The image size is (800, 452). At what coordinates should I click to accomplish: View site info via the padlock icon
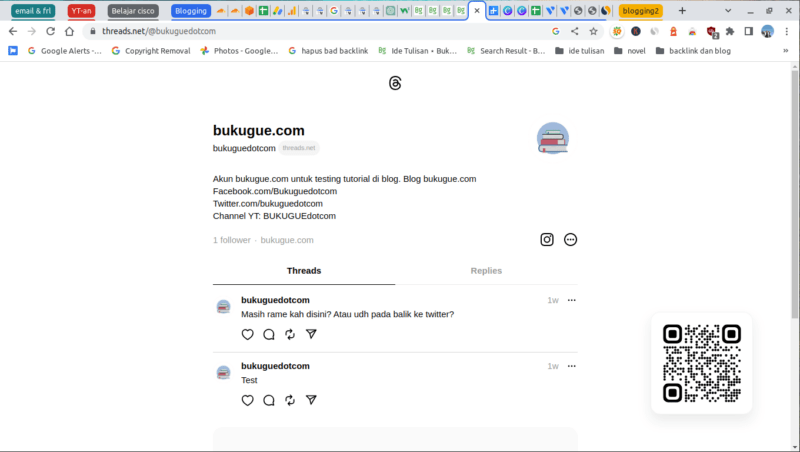point(92,31)
